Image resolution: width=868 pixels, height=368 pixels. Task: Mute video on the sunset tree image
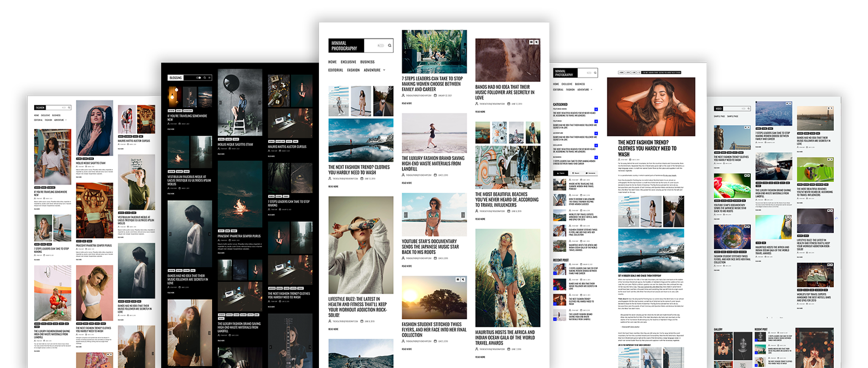click(463, 280)
